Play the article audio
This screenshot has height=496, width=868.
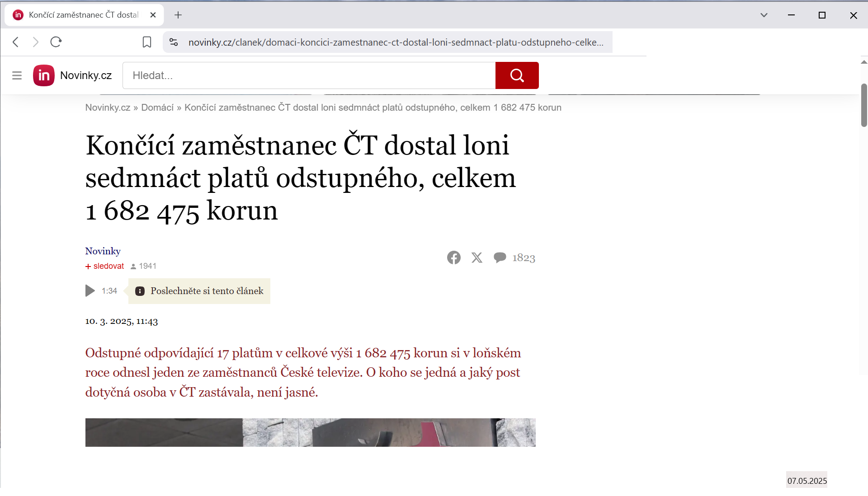90,291
